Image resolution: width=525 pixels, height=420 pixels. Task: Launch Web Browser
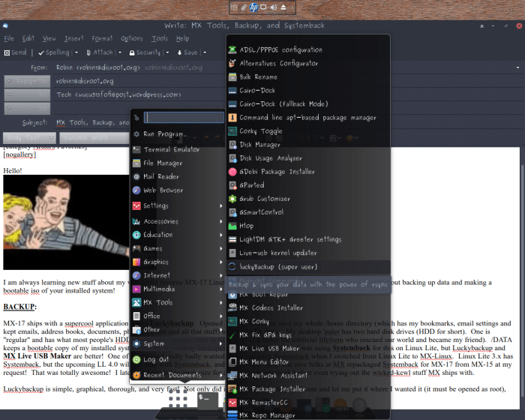coord(178,190)
